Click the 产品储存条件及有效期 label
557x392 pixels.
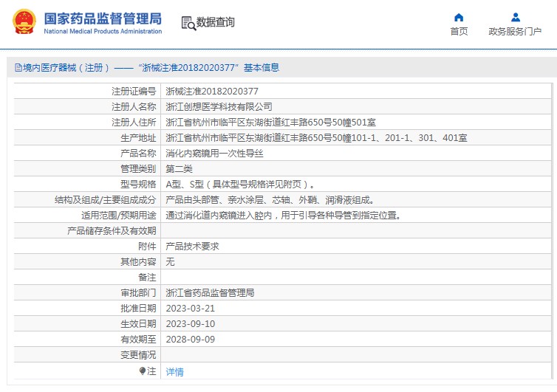[x=112, y=231]
